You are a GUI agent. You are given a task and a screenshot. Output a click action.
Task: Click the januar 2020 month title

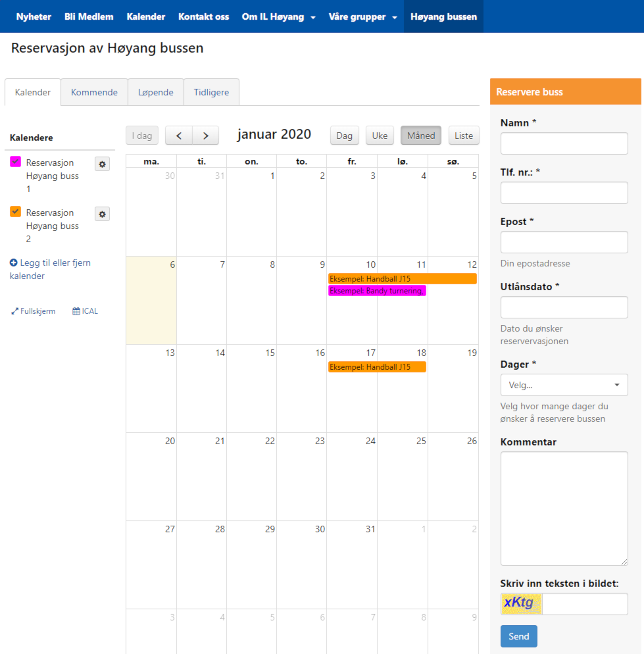point(274,134)
